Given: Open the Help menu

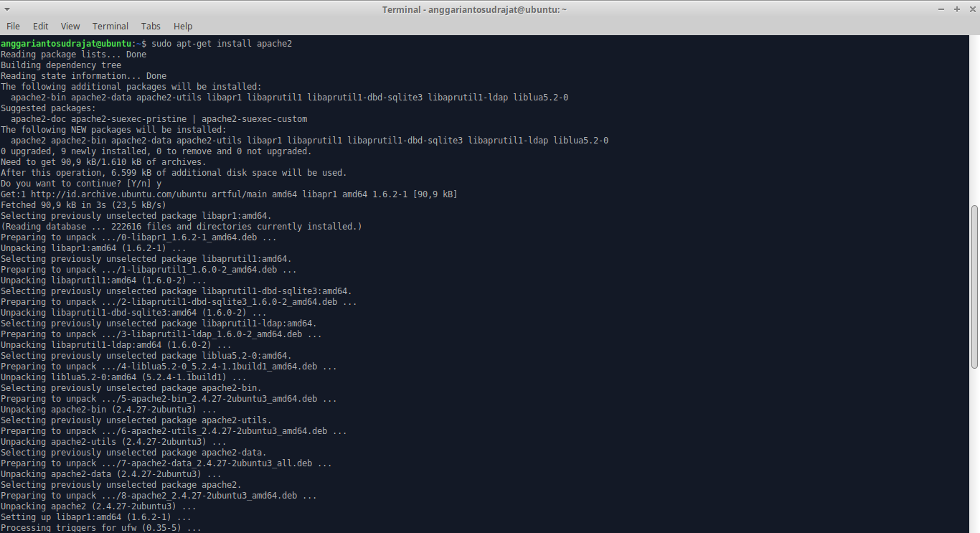Looking at the screenshot, I should [183, 26].
